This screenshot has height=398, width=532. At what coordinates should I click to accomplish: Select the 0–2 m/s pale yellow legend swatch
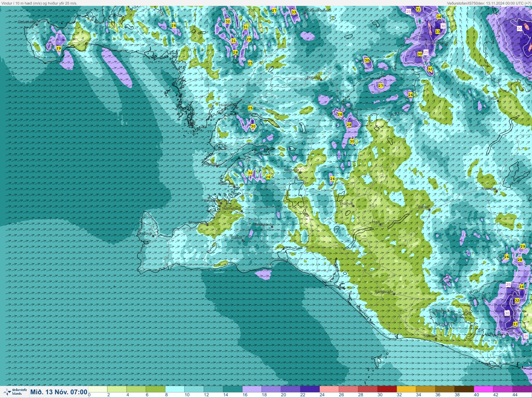point(98,389)
